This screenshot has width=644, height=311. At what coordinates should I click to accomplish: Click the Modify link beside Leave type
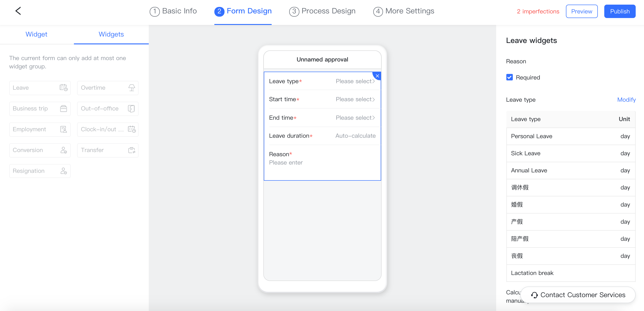[x=626, y=100]
